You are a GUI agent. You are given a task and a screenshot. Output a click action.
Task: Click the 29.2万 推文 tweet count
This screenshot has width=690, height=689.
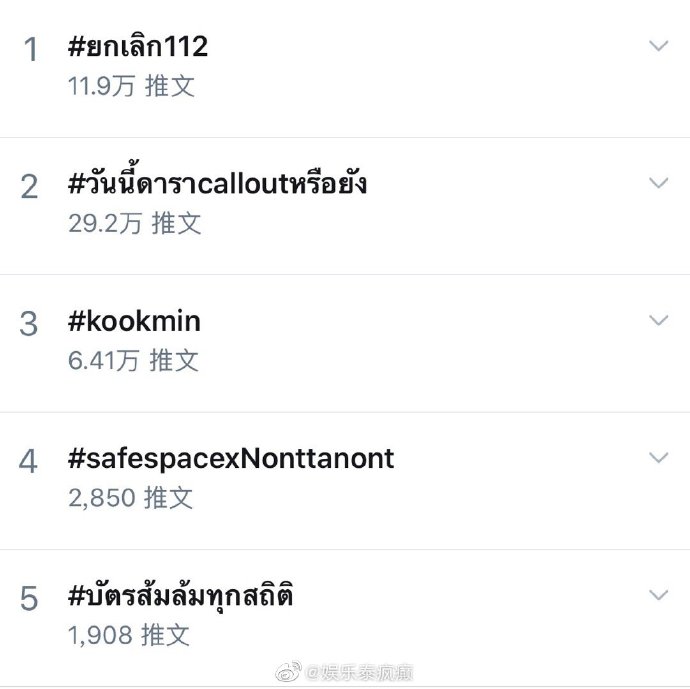(x=134, y=223)
